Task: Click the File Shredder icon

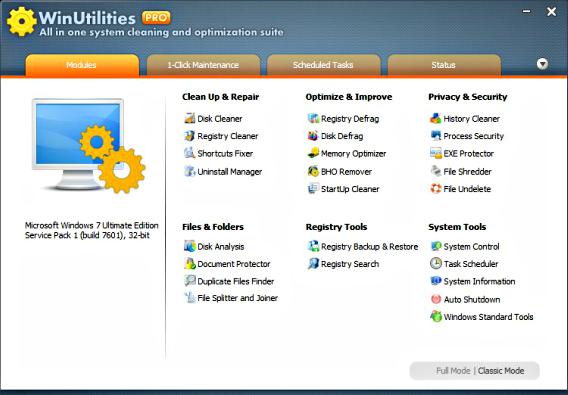Action: 436,171
